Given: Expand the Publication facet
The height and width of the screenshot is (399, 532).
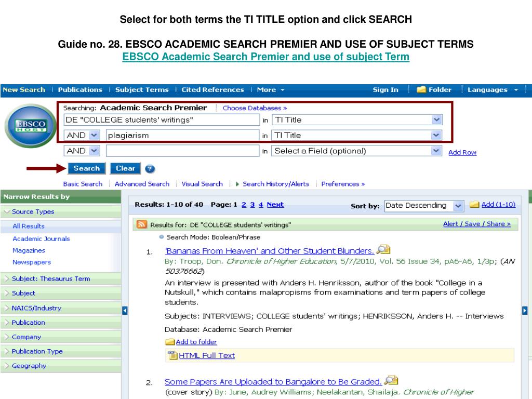Looking at the screenshot, I should 7,322.
